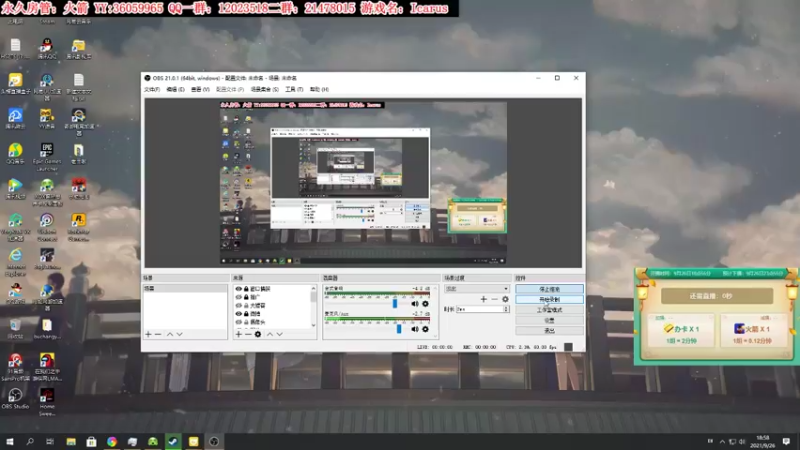Click 麦克风/Aux volume slider handle
The height and width of the screenshot is (450, 800).
[x=399, y=329]
